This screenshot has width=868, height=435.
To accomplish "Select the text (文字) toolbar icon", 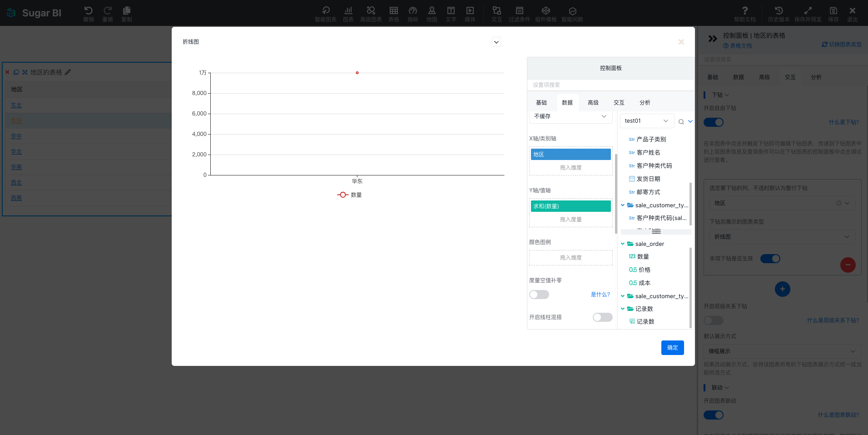I will pos(451,10).
